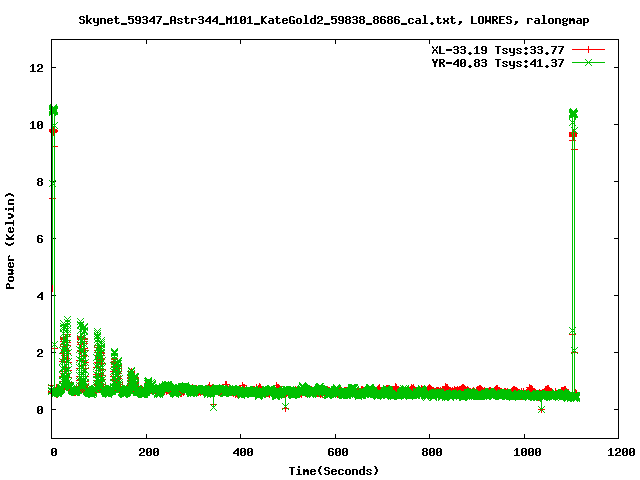This screenshot has width=640, height=480.
Task: Click the x-axis tick label '600'
Action: (338, 452)
